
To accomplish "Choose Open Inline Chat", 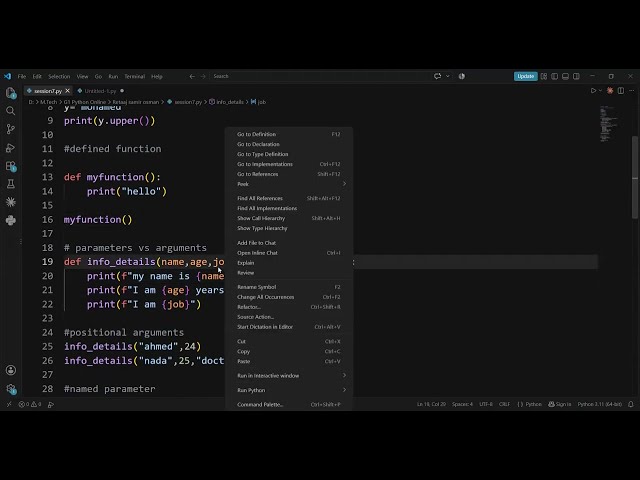I will (x=289, y=253).
